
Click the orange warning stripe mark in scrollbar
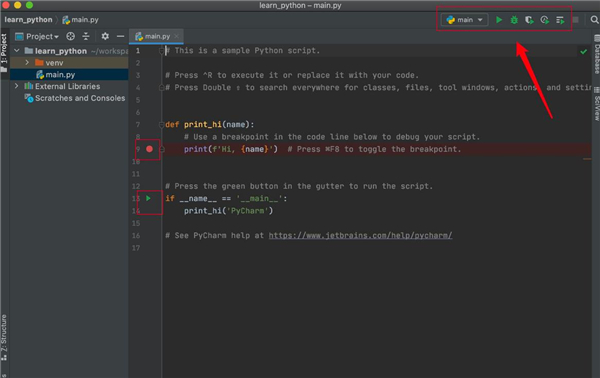[x=587, y=159]
